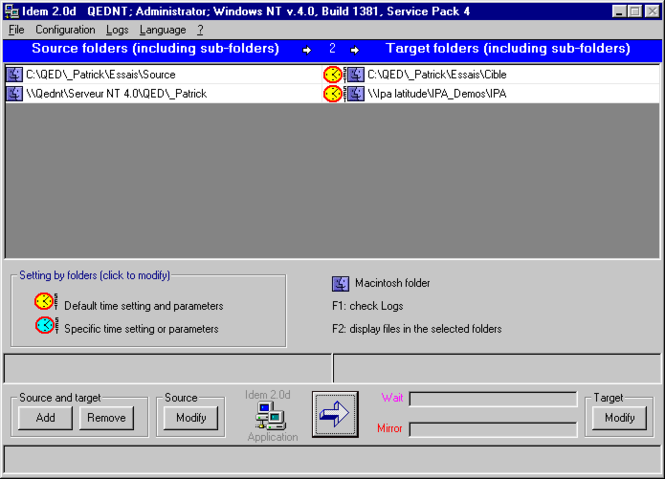Image resolution: width=665 pixels, height=479 pixels.
Task: Click the 'Wait' label
Action: [x=392, y=398]
